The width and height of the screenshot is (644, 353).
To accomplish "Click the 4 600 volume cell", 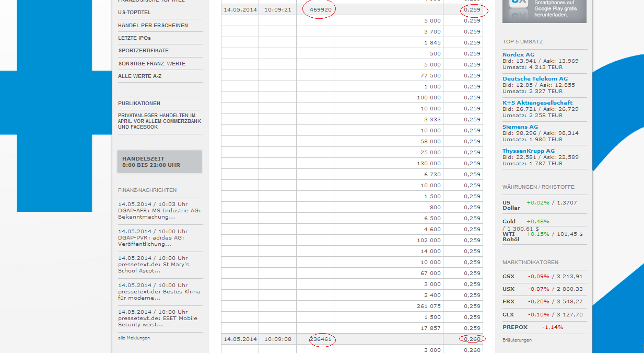I will 389,229.
